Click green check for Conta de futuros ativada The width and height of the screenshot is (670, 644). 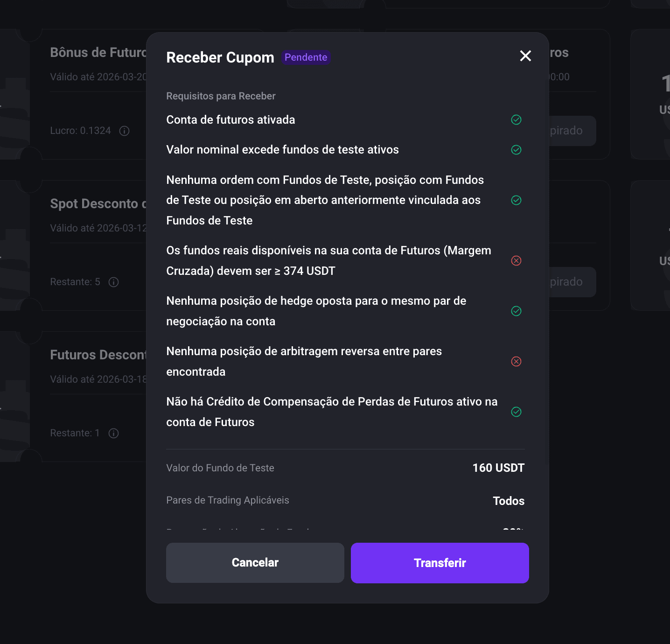(x=516, y=120)
